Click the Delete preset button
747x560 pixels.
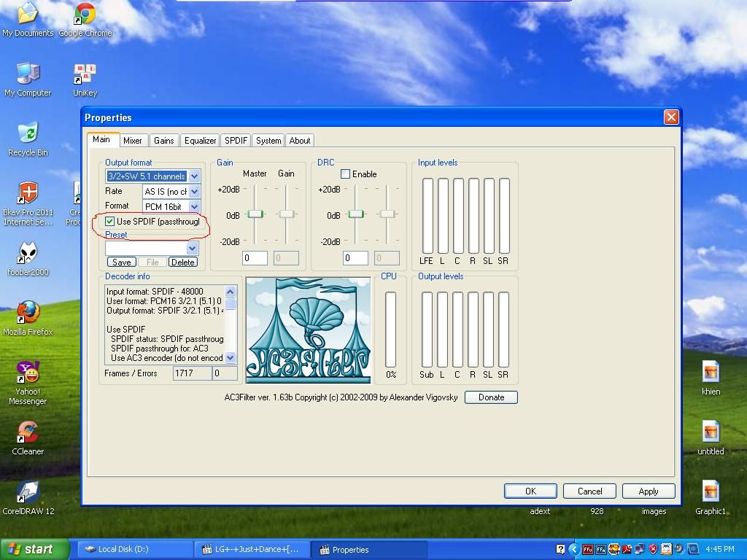(x=182, y=262)
